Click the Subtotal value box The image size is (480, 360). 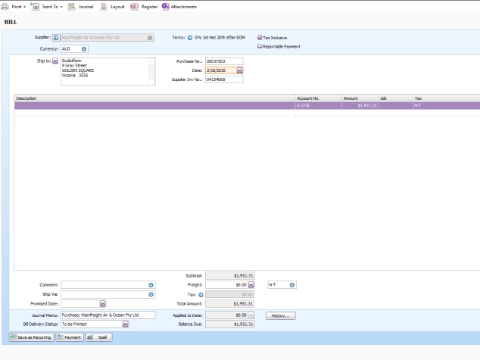click(230, 276)
